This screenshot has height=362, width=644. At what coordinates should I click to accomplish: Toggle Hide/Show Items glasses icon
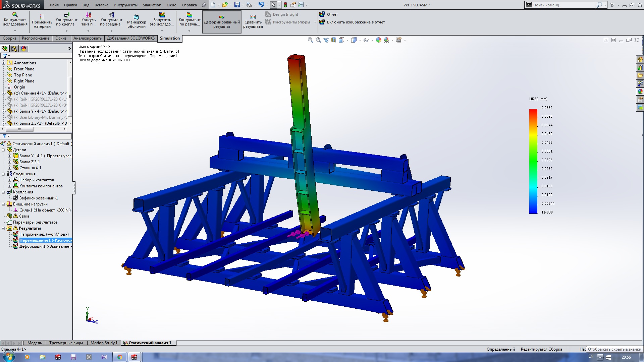tap(366, 40)
